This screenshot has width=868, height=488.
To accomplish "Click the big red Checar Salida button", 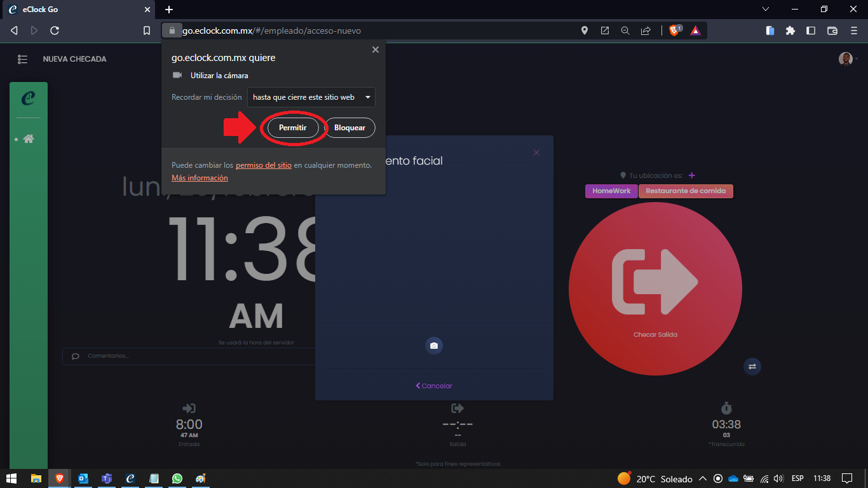I will click(x=655, y=289).
